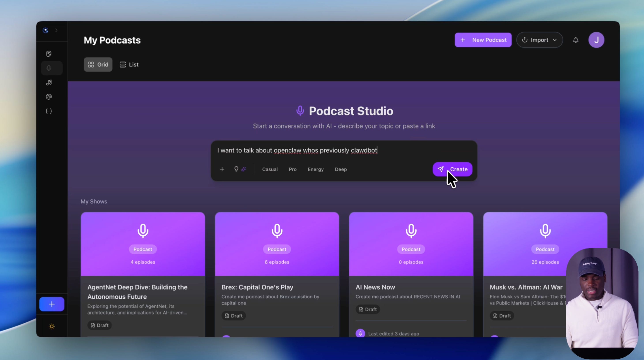The width and height of the screenshot is (644, 360).
Task: Click the "My Podcasts" page title
Action: 112,40
